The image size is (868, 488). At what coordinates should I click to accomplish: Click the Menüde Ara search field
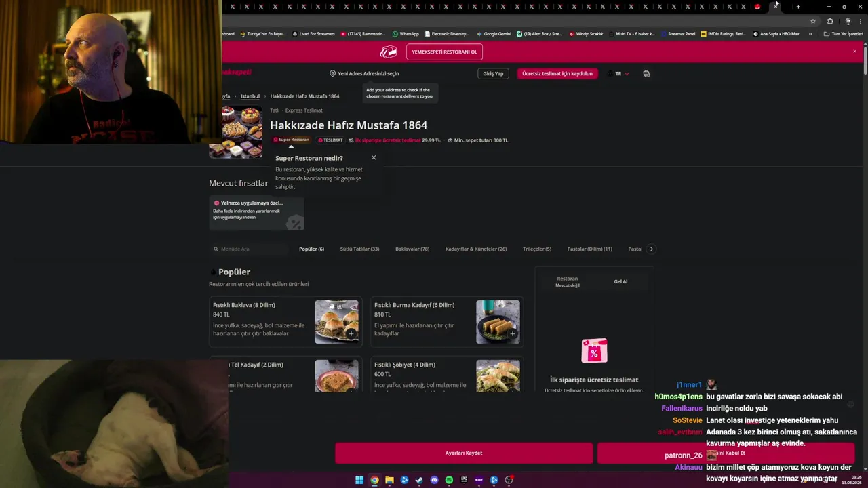(248, 249)
